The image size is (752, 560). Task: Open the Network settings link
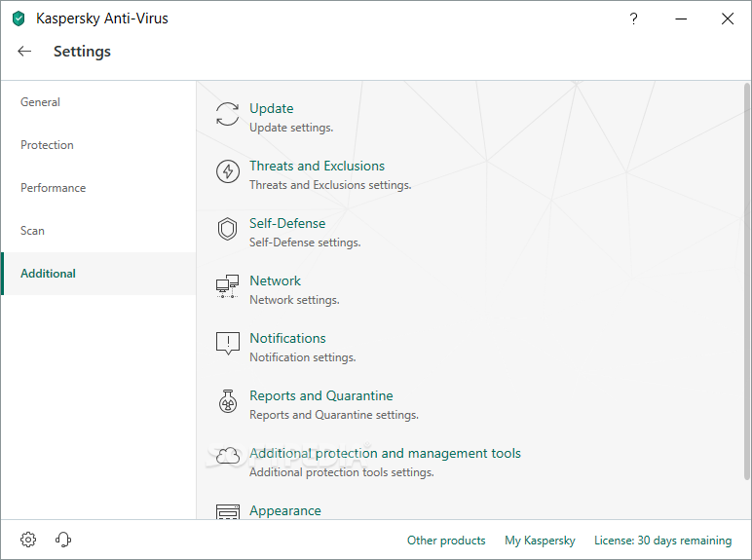click(276, 280)
